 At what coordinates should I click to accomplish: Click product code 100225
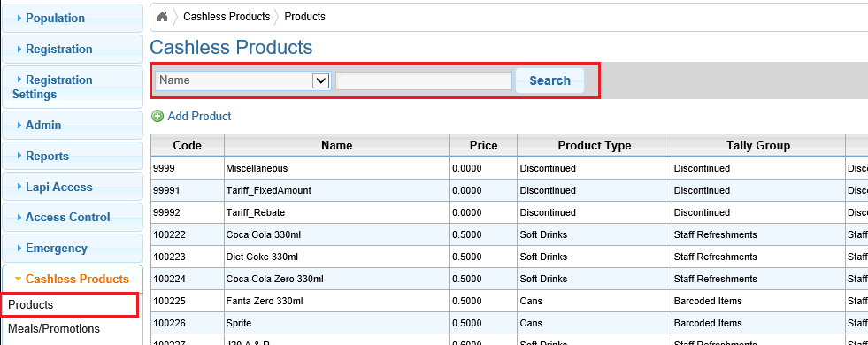169,302
